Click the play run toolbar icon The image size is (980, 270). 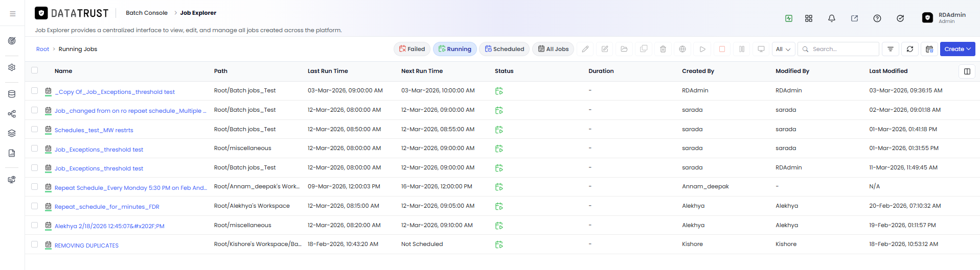[x=702, y=49]
